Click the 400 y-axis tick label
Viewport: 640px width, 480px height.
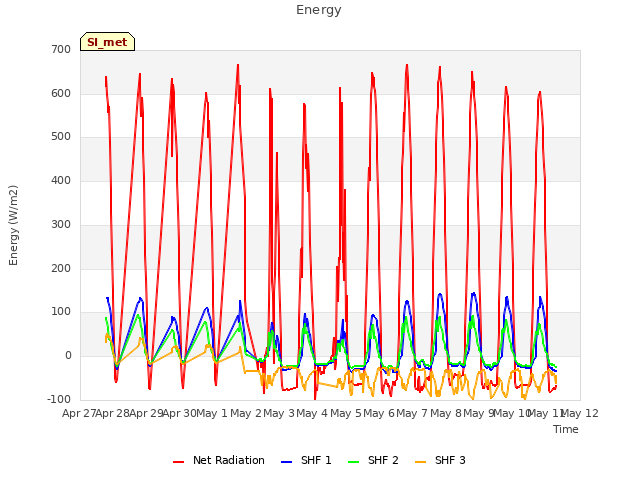(x=61, y=180)
